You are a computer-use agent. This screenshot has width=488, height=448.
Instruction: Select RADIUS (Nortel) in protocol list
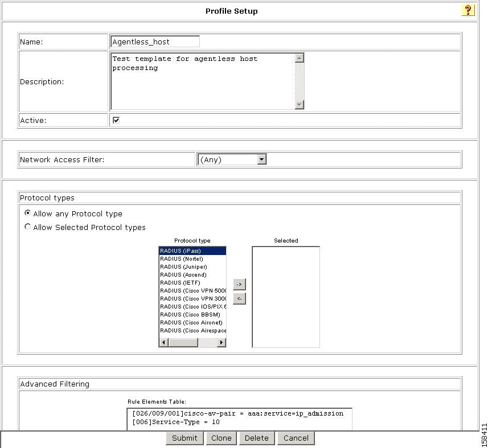(192, 259)
